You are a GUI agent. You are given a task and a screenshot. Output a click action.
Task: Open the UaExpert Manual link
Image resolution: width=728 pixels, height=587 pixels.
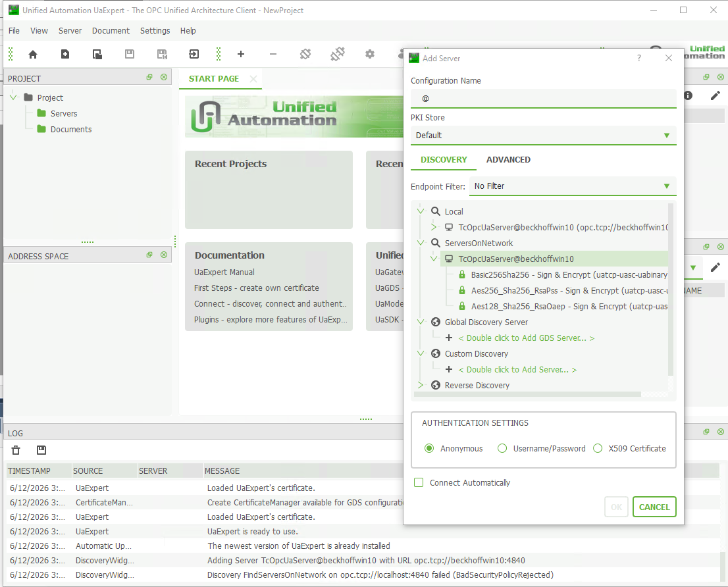click(x=224, y=272)
